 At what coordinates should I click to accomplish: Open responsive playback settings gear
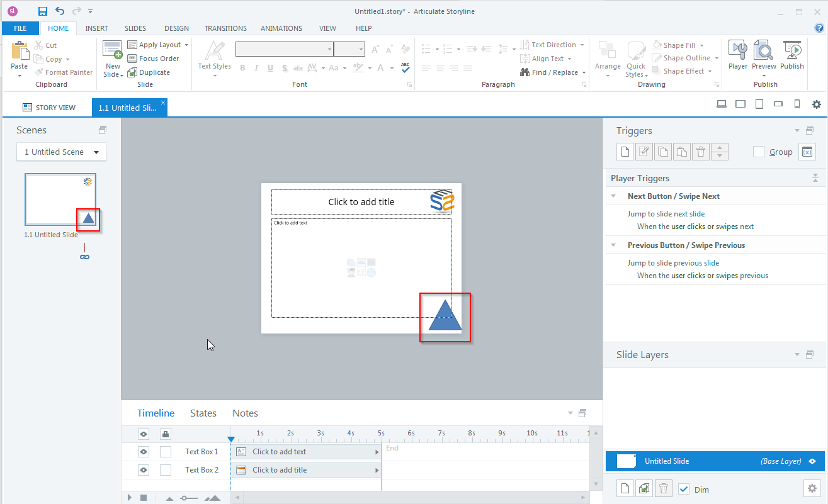click(817, 104)
